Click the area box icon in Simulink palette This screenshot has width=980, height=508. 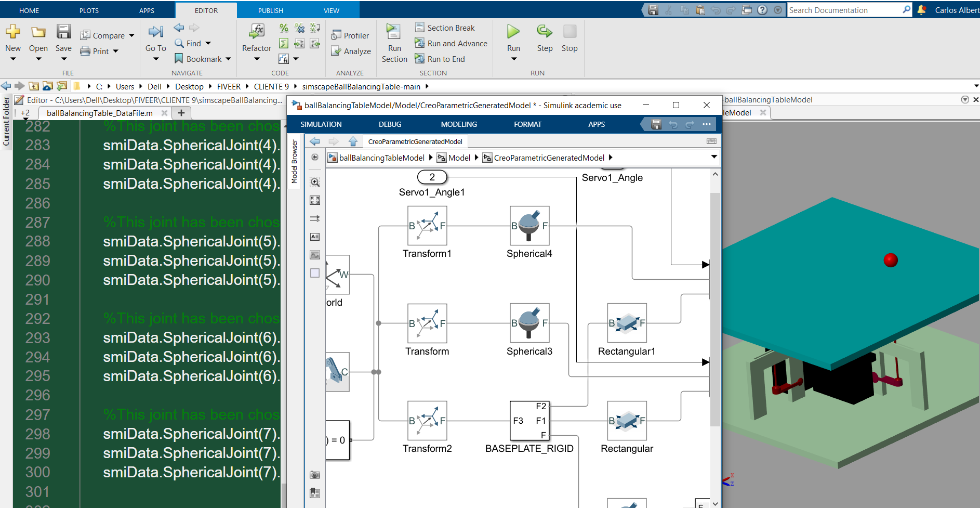[x=315, y=273]
